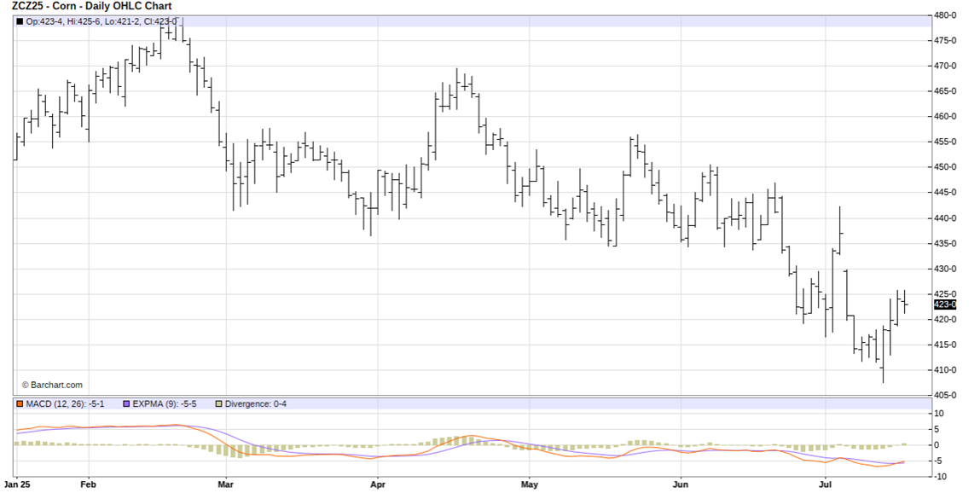Click the tan Divergence legend swatch
This screenshot has height=493, width=980.
[x=218, y=404]
